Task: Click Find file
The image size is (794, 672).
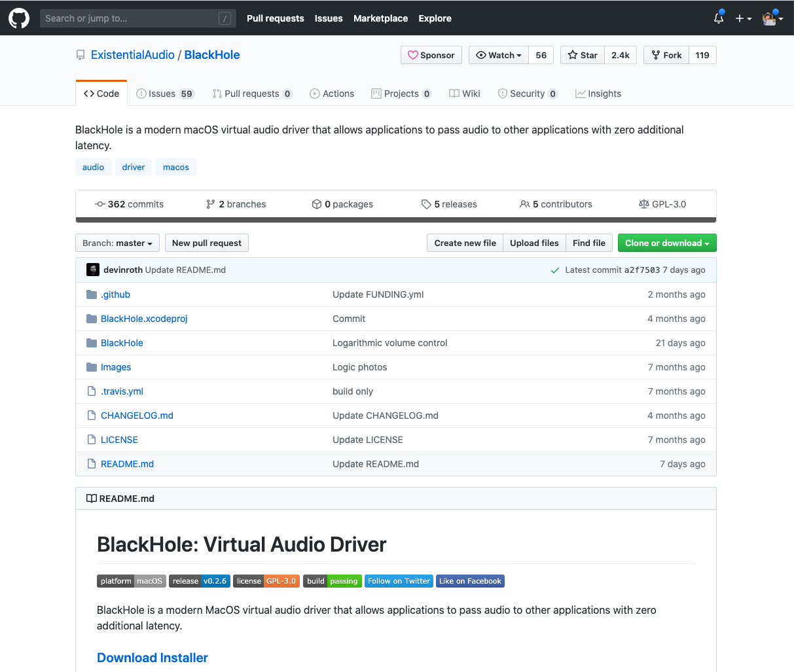Action: (589, 243)
